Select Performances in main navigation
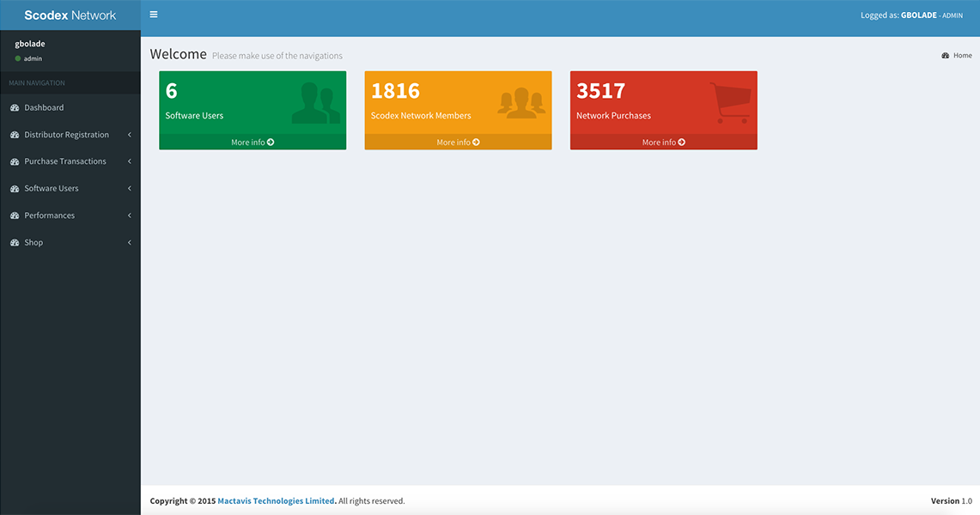 pos(49,215)
